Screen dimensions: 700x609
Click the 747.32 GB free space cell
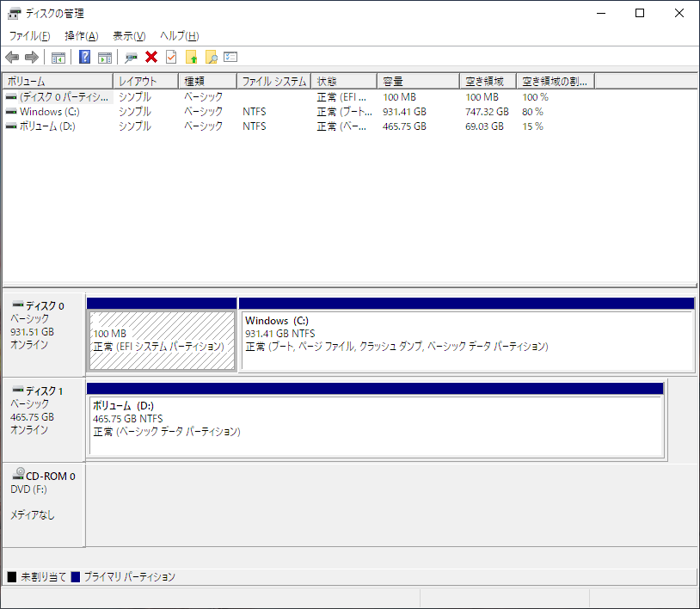click(x=487, y=112)
